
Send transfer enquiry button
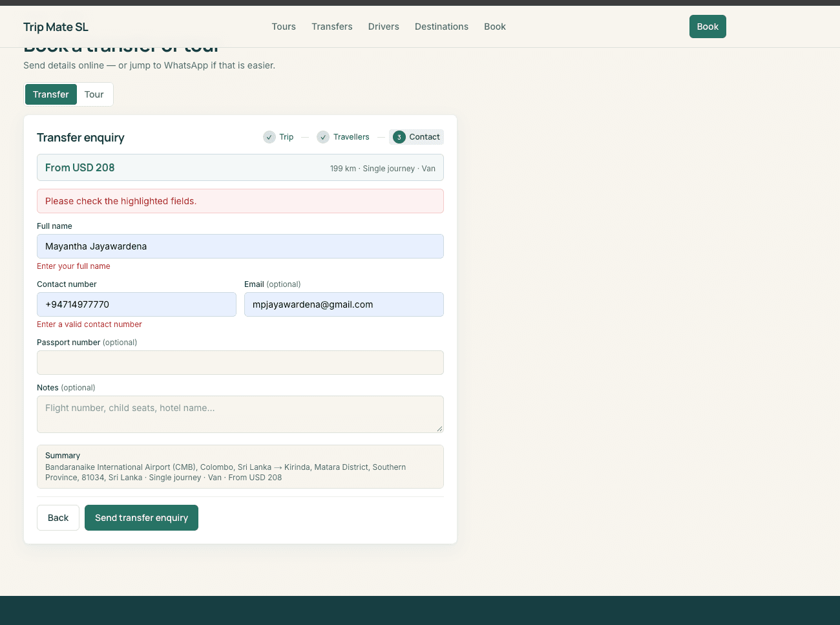point(142,518)
